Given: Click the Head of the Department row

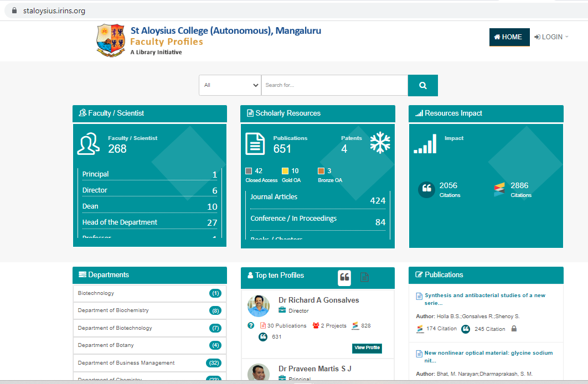Looking at the screenshot, I should coord(149,222).
